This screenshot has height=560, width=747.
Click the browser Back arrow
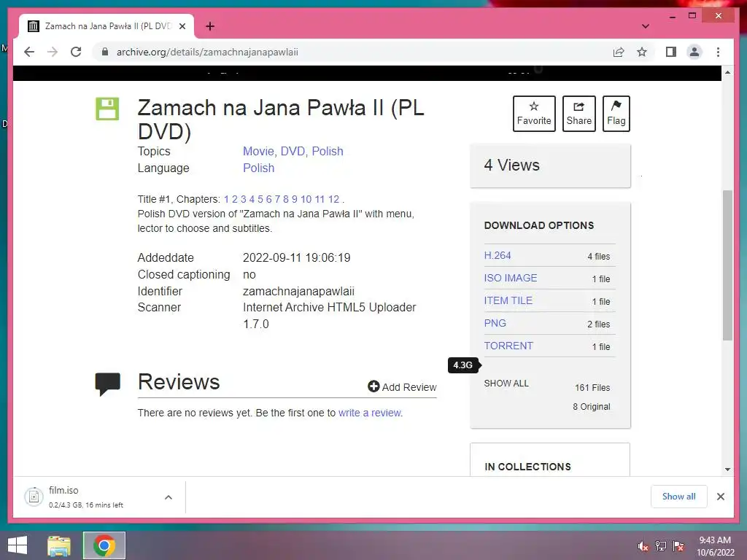click(29, 52)
